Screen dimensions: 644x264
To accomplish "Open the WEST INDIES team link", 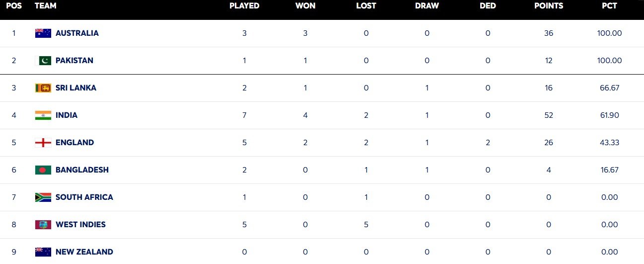I will [x=80, y=225].
